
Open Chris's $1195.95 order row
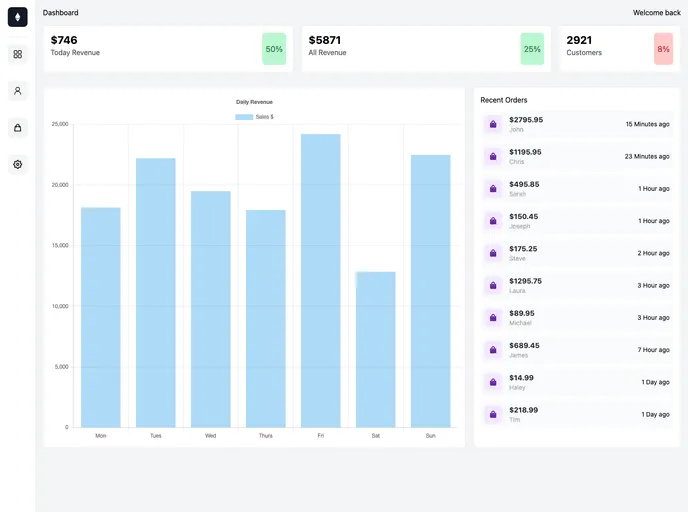pyautogui.click(x=576, y=156)
